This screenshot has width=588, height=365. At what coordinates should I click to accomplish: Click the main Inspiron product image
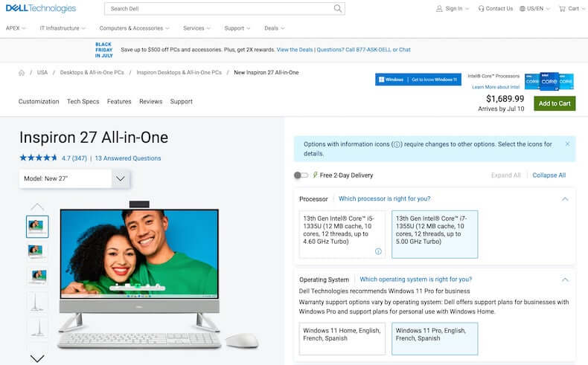(x=158, y=275)
